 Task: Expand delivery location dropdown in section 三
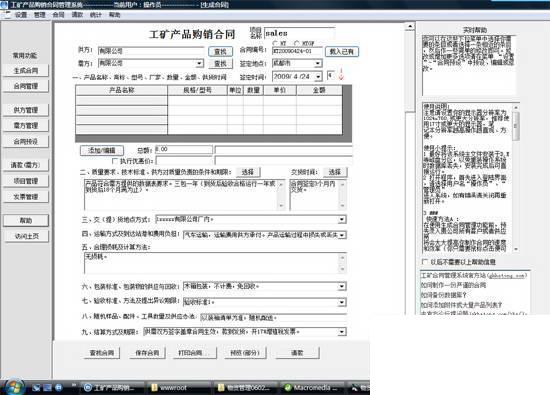342,219
